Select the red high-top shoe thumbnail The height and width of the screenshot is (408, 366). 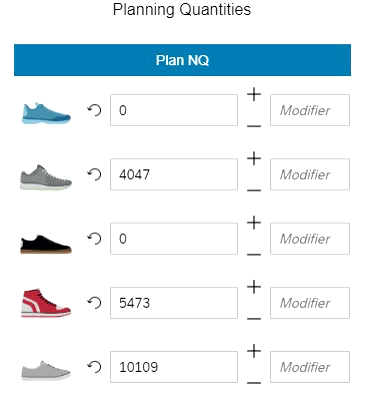(x=46, y=303)
